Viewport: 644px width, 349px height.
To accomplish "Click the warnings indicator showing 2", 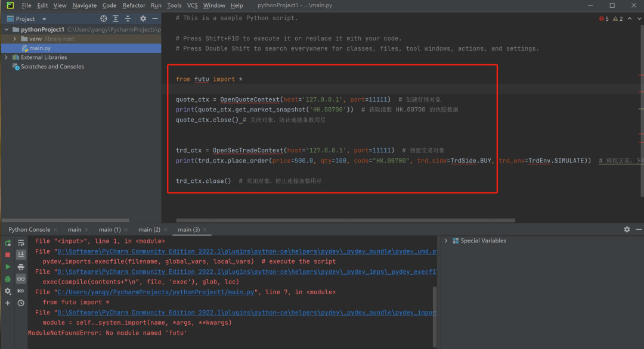I will tap(618, 18).
